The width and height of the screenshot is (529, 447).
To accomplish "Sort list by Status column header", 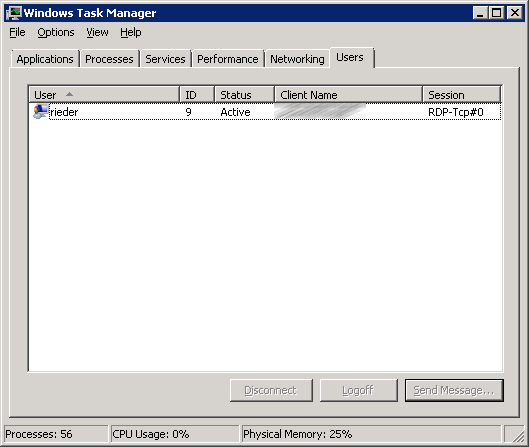I will tap(245, 95).
